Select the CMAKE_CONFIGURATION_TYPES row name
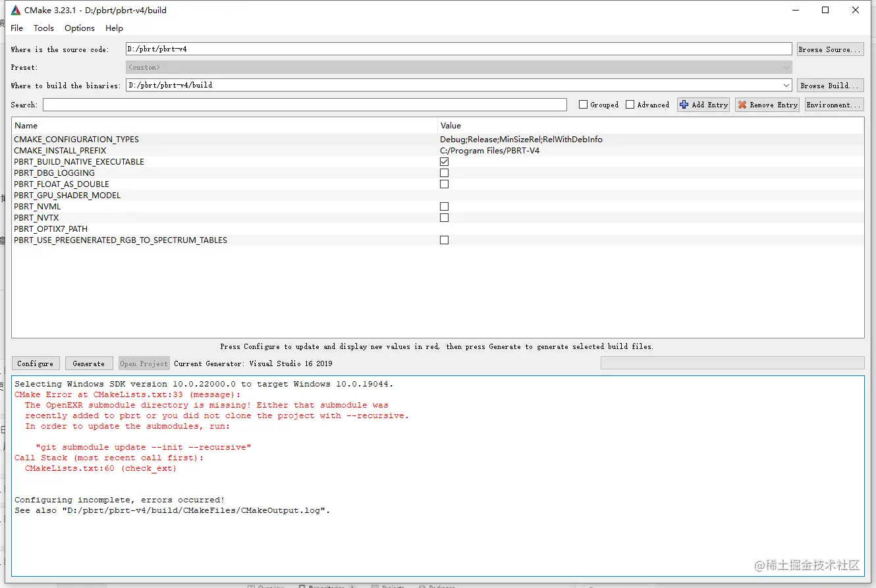 point(76,140)
